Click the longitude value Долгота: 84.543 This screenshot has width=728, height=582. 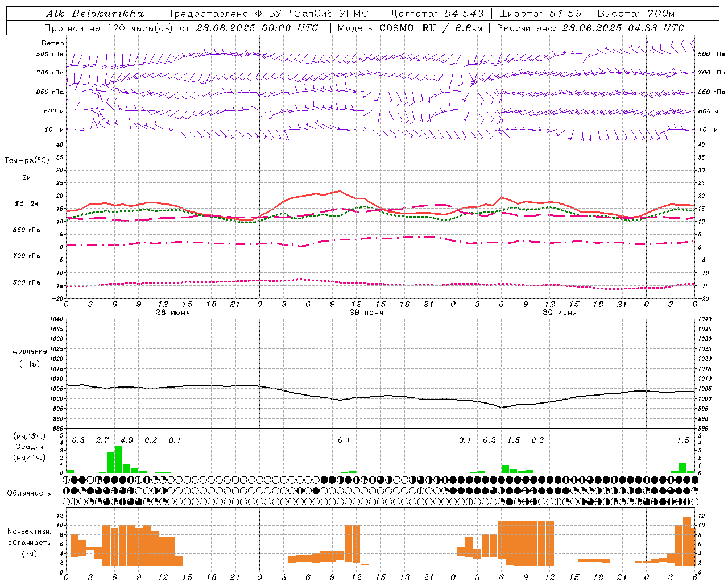pyautogui.click(x=437, y=14)
